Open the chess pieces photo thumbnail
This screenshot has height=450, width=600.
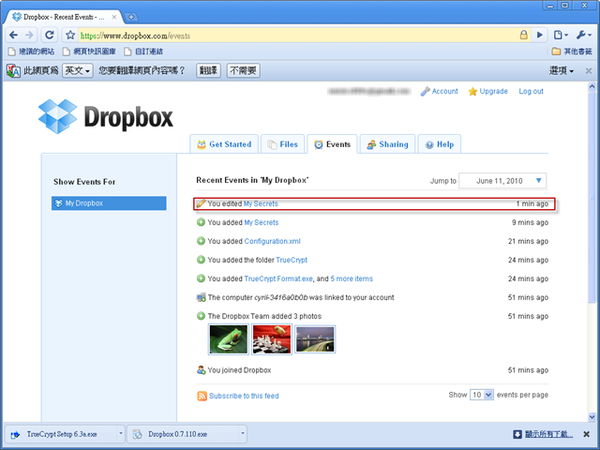point(272,339)
